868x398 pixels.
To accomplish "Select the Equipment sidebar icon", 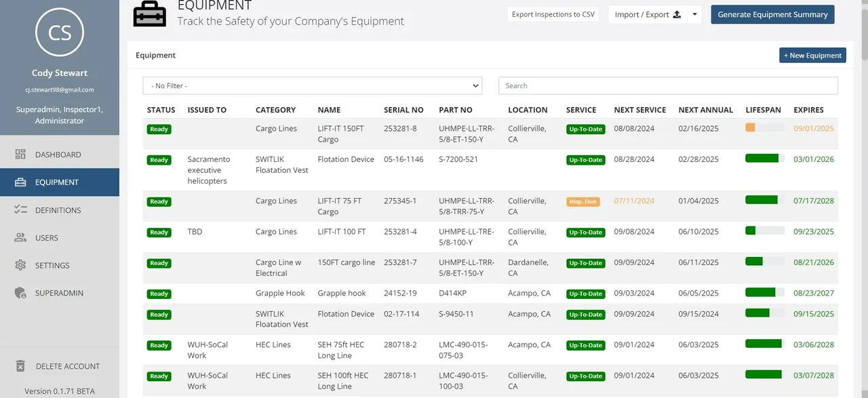I will (x=21, y=182).
